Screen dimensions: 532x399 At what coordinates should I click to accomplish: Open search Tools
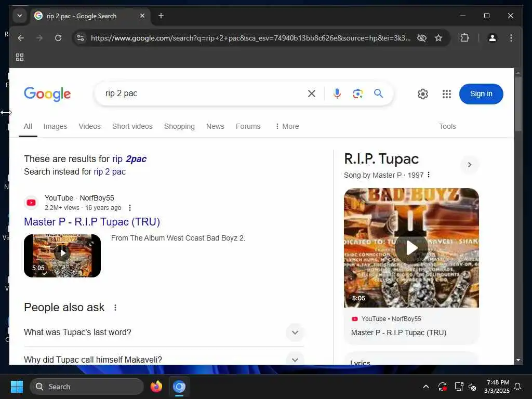point(447,126)
